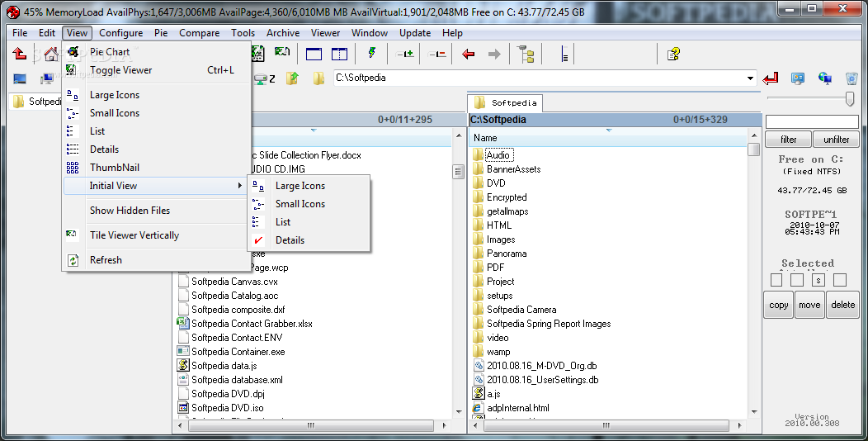Open the Configure menu

[x=120, y=33]
